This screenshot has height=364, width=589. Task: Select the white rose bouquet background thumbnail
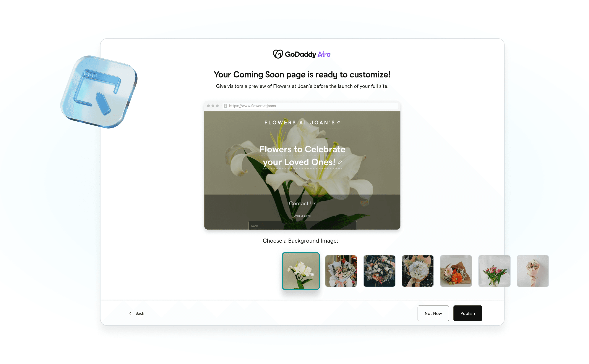(418, 271)
